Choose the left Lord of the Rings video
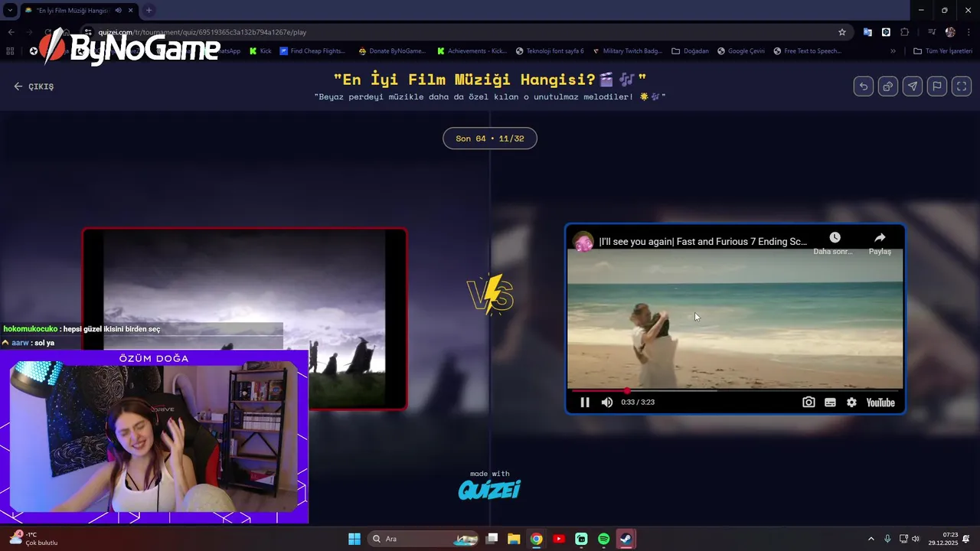This screenshot has height=551, width=980. [x=245, y=318]
